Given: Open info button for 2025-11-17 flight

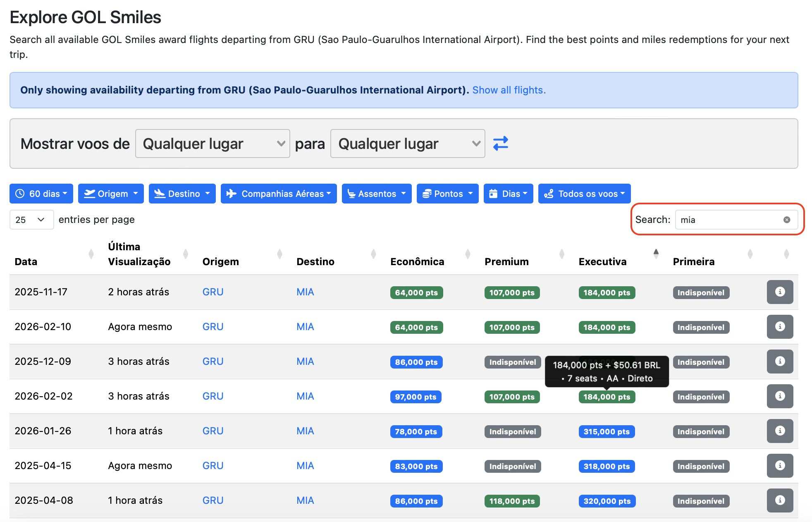Looking at the screenshot, I should coord(780,292).
